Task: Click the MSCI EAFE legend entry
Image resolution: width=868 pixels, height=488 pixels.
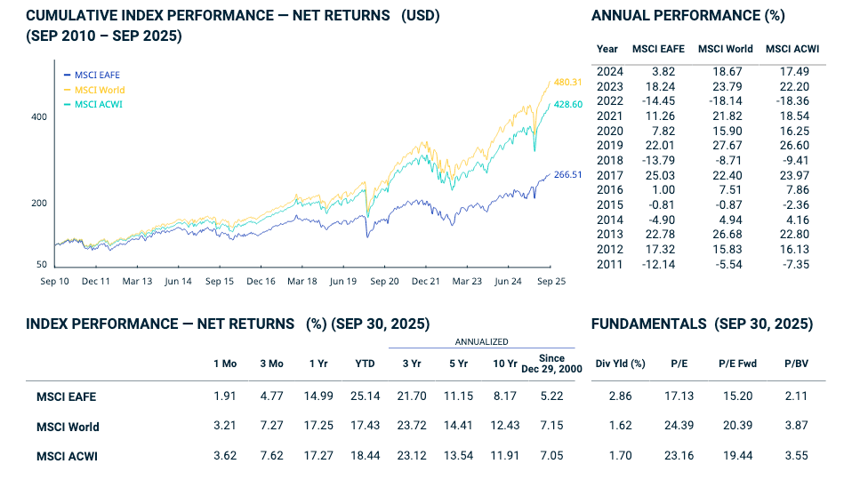Action: pyautogui.click(x=98, y=76)
